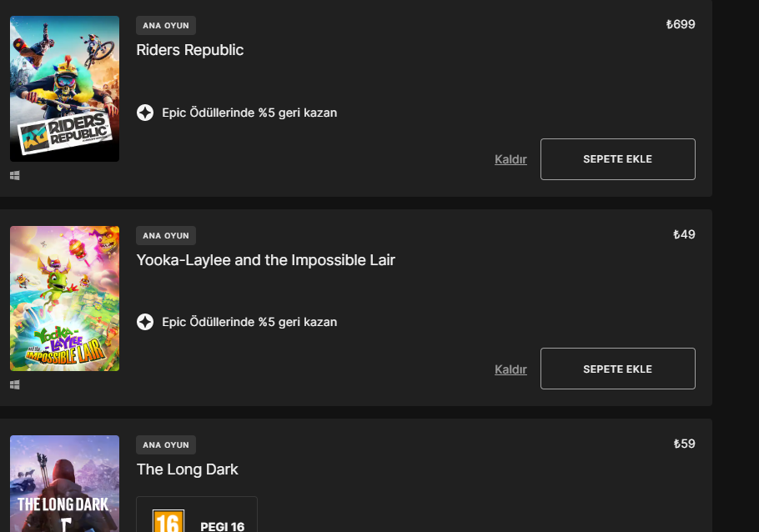Screen dimensions: 759x532
Task: Add Yooka-Laylee to cart with SEPETE EKLE
Action: pyautogui.click(x=617, y=369)
